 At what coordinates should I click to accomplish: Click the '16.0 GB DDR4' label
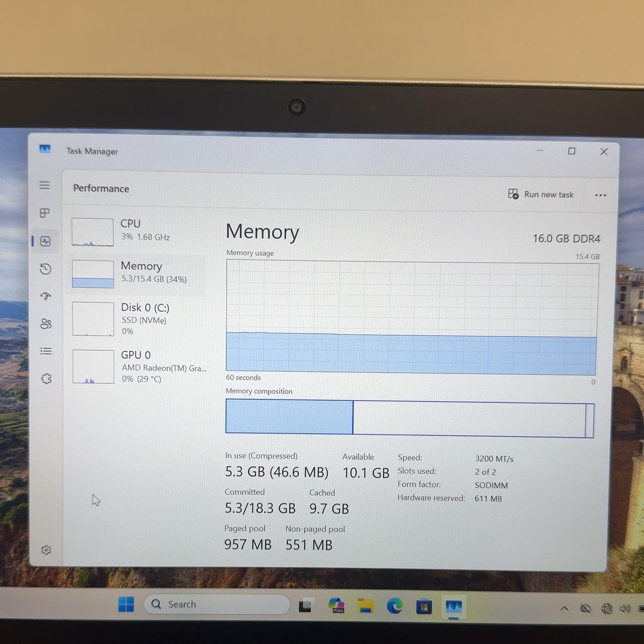click(566, 238)
